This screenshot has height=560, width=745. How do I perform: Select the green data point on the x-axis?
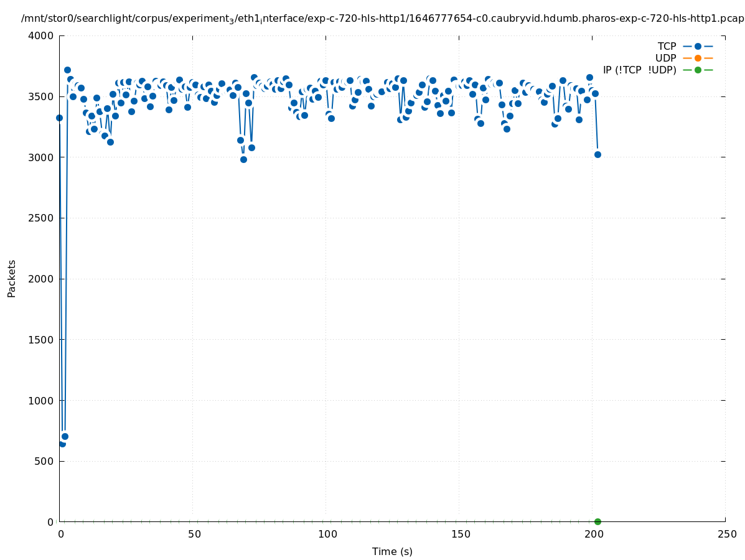point(597,521)
